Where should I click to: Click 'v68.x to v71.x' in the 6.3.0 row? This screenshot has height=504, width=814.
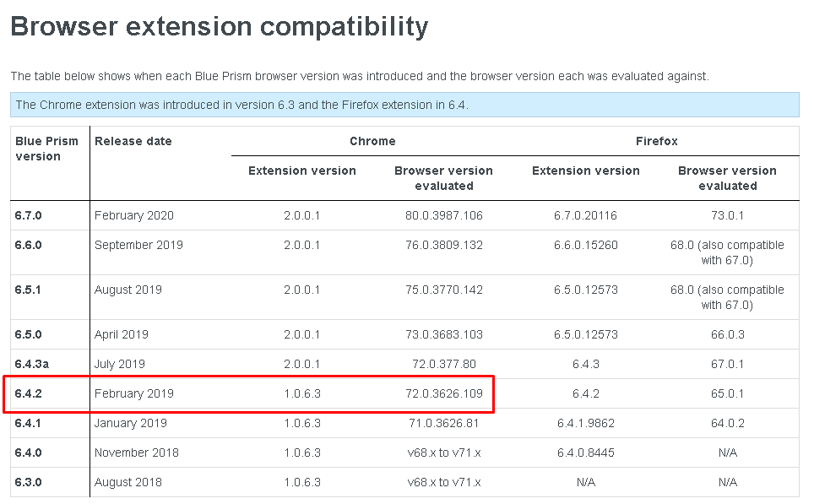point(444,482)
